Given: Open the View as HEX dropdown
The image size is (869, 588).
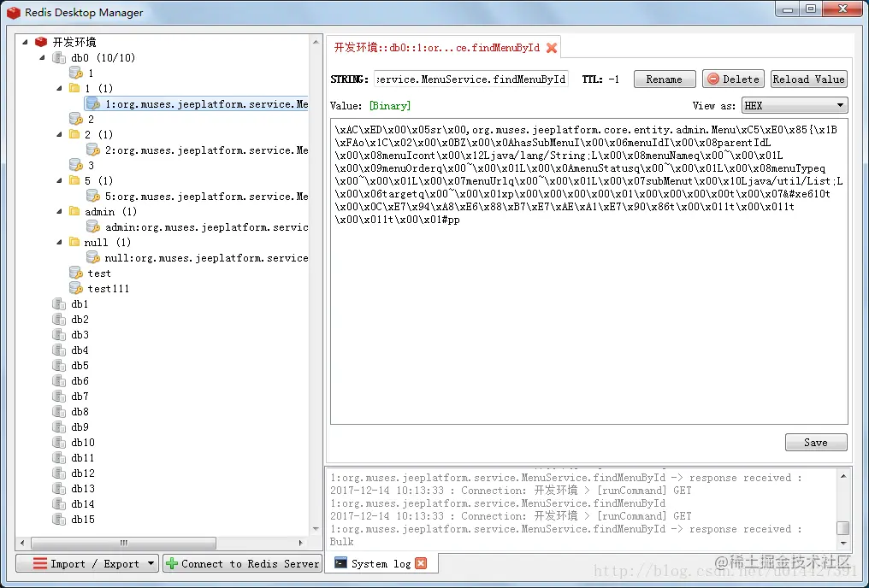Looking at the screenshot, I should tap(795, 105).
